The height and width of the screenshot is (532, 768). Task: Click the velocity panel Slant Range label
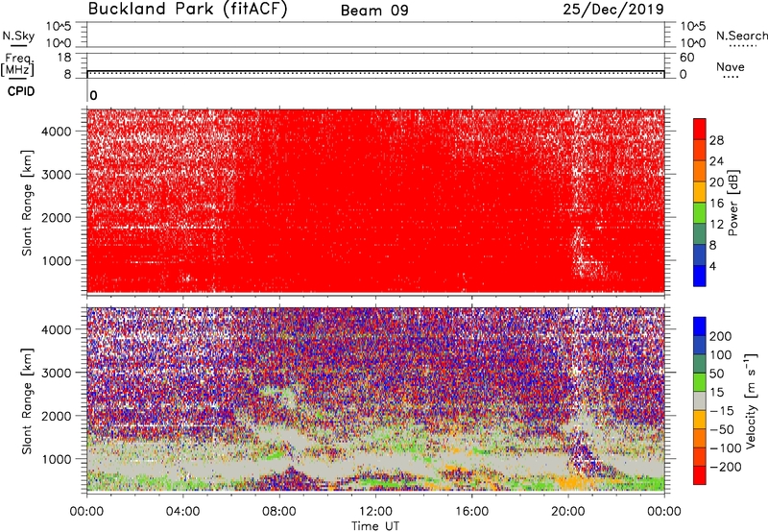27,401
